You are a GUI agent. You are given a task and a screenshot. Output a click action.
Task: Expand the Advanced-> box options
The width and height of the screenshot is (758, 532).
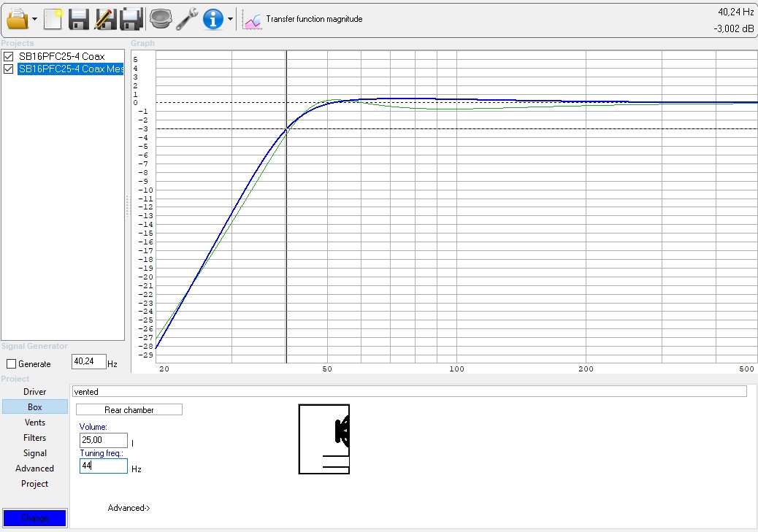129,508
